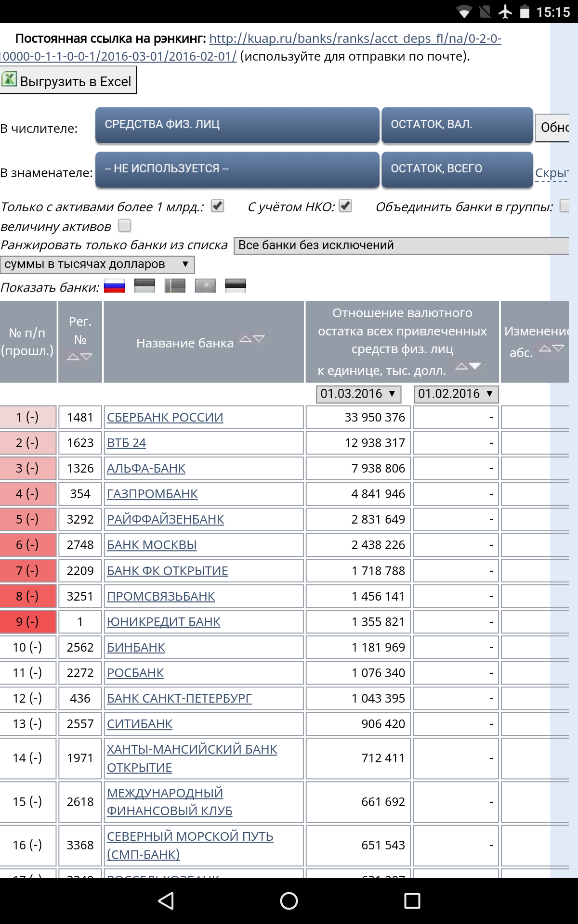Click 'Выгрузить в Excel' export button
The height and width of the screenshot is (924, 578).
[x=68, y=80]
